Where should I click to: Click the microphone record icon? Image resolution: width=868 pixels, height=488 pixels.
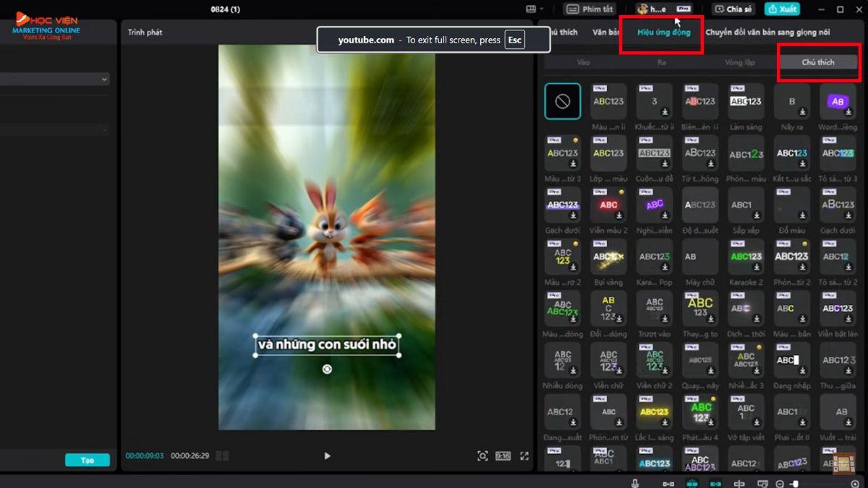[x=635, y=483]
